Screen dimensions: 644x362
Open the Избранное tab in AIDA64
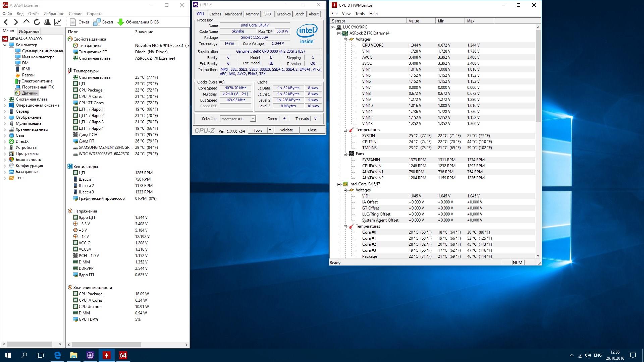pyautogui.click(x=29, y=31)
